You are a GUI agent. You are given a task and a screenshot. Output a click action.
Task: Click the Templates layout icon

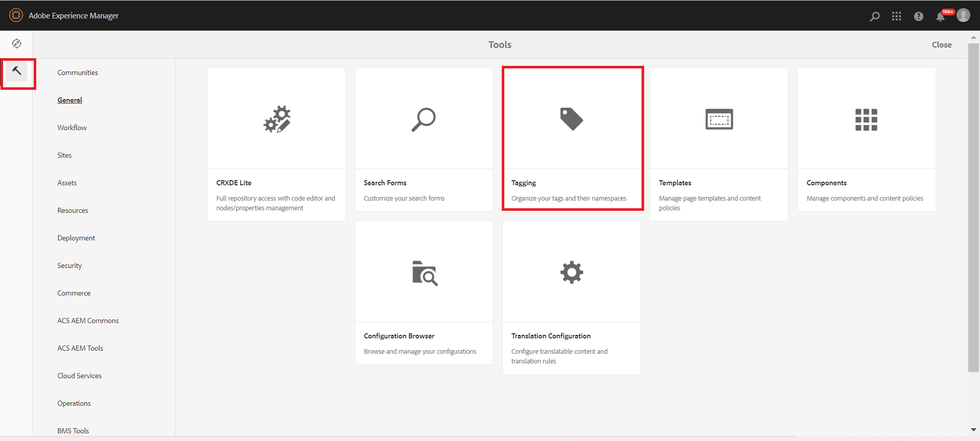[x=719, y=119]
